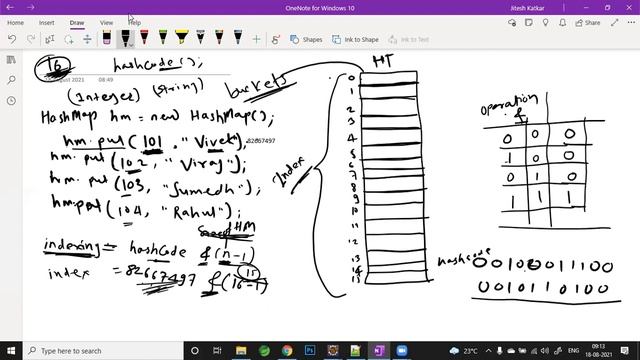Choose the green pen
Viewport: 640px width, 360px height.
pos(163,37)
